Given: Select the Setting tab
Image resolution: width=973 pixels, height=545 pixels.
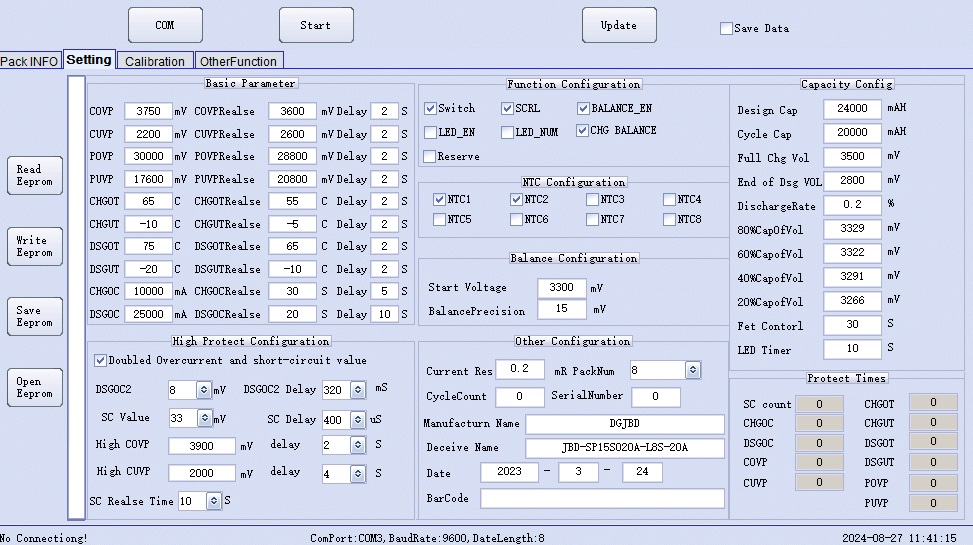Looking at the screenshot, I should pos(89,60).
